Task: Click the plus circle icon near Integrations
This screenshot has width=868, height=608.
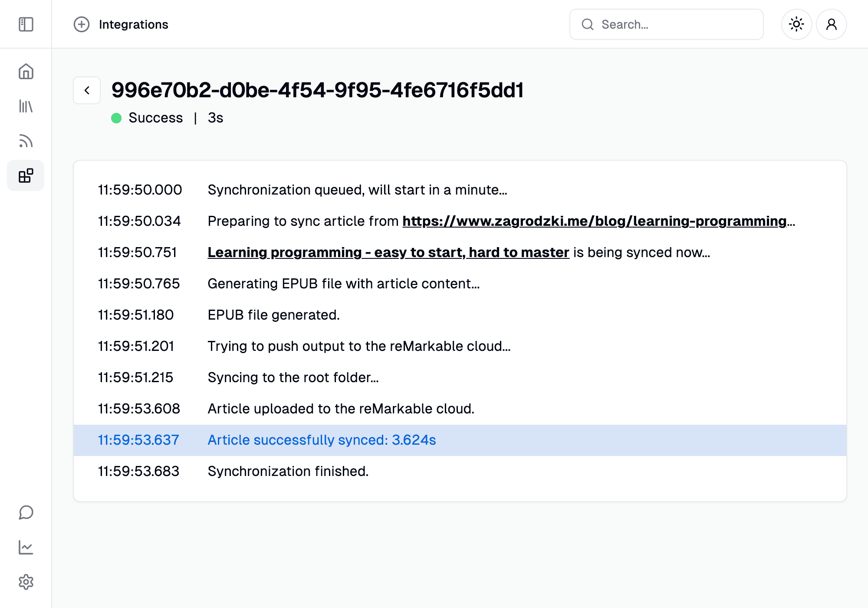Action: (x=82, y=24)
